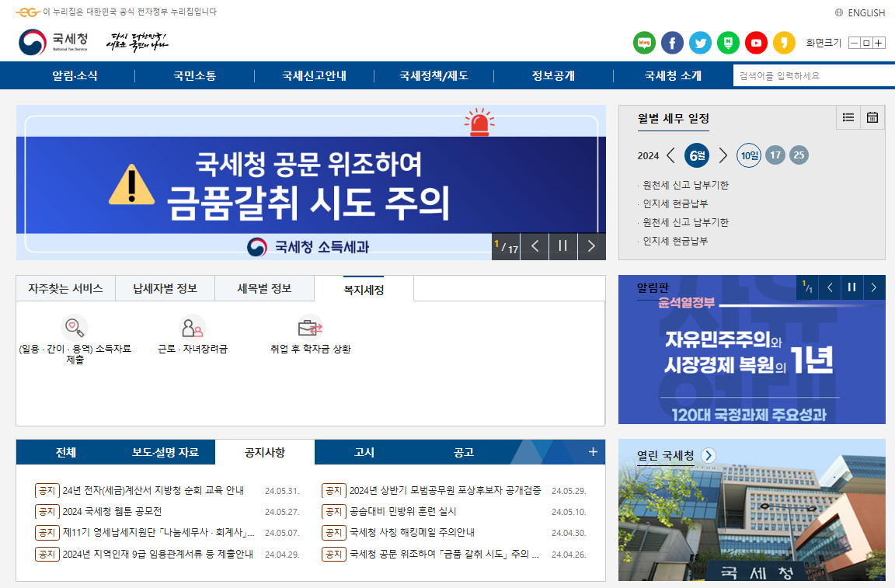895x588 pixels.
Task: Pause the main banner slideshow
Action: (x=562, y=246)
